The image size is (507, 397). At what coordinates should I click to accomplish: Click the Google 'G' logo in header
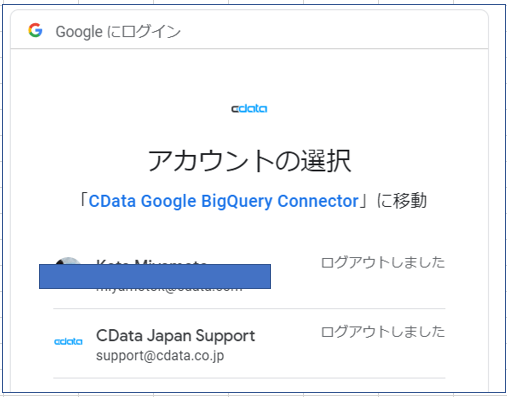click(35, 30)
